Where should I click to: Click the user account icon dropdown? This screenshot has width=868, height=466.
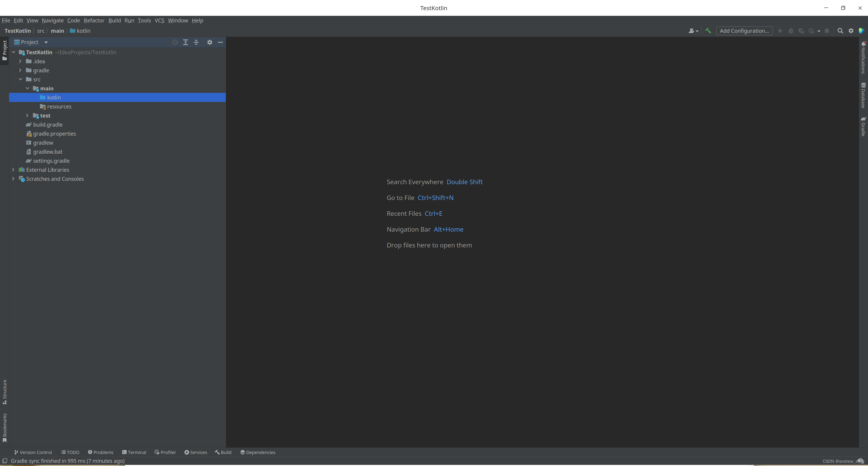tap(693, 31)
